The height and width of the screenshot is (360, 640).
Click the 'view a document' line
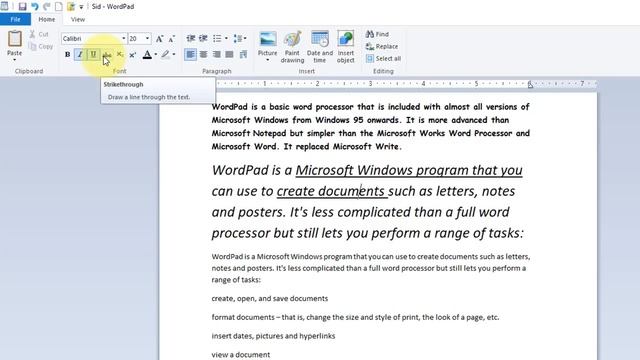(240, 355)
